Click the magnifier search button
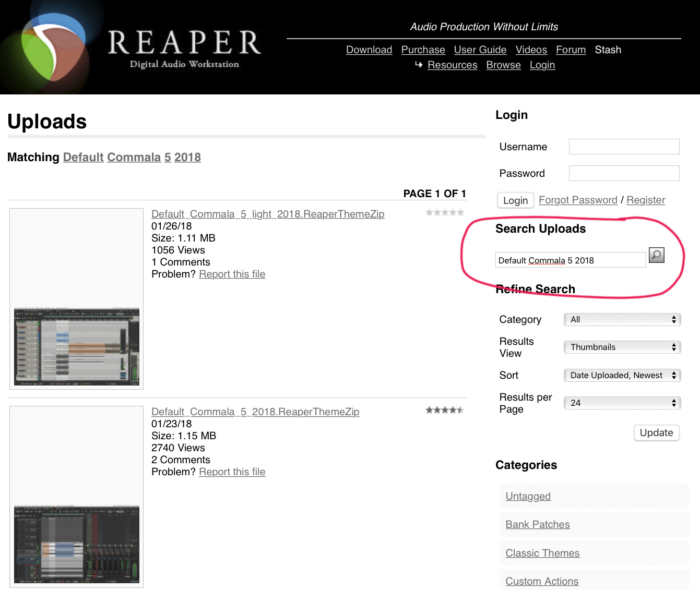This screenshot has height=590, width=700. [x=656, y=255]
